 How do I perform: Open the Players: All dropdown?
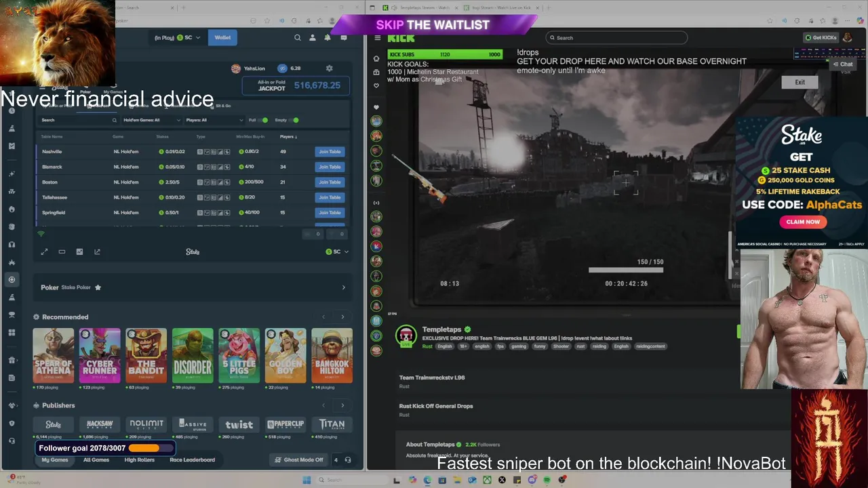pyautogui.click(x=214, y=120)
